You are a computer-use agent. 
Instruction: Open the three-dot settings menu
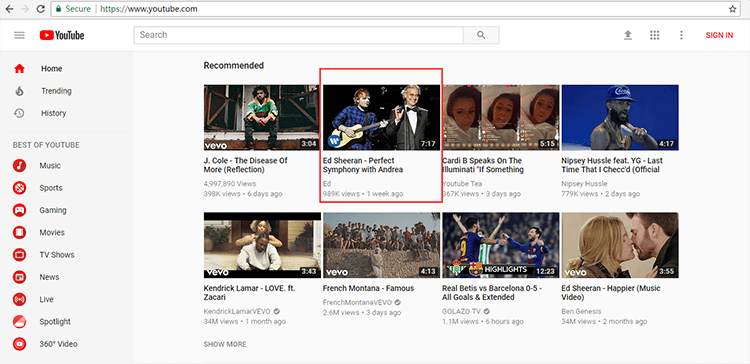681,35
